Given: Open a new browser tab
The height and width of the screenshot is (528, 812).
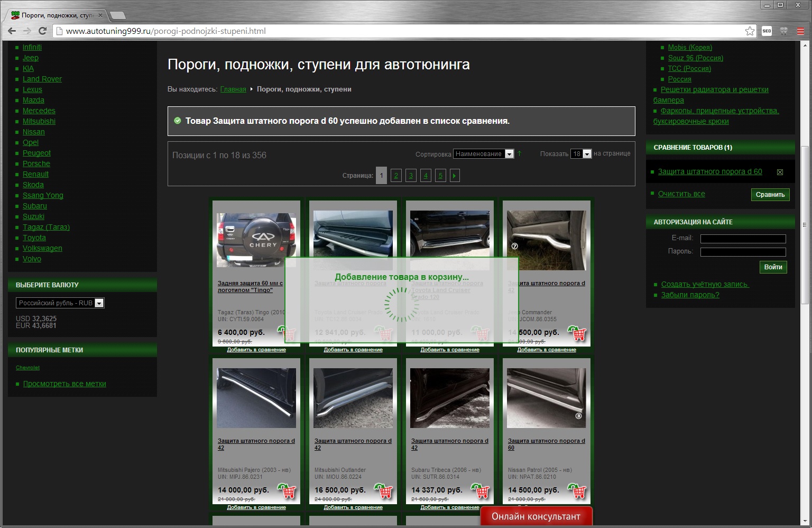Looking at the screenshot, I should coord(117,15).
